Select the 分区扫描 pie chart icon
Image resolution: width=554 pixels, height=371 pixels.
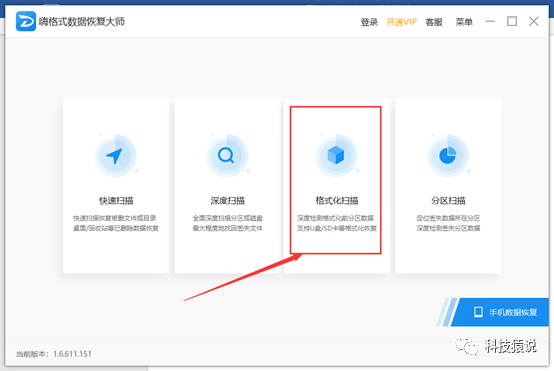(448, 156)
